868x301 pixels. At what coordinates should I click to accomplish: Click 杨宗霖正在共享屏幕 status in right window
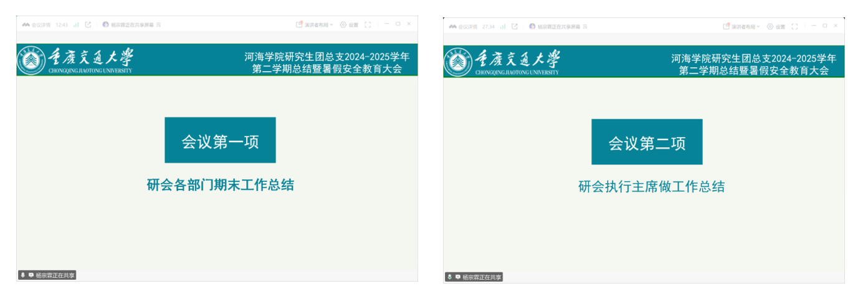(558, 27)
